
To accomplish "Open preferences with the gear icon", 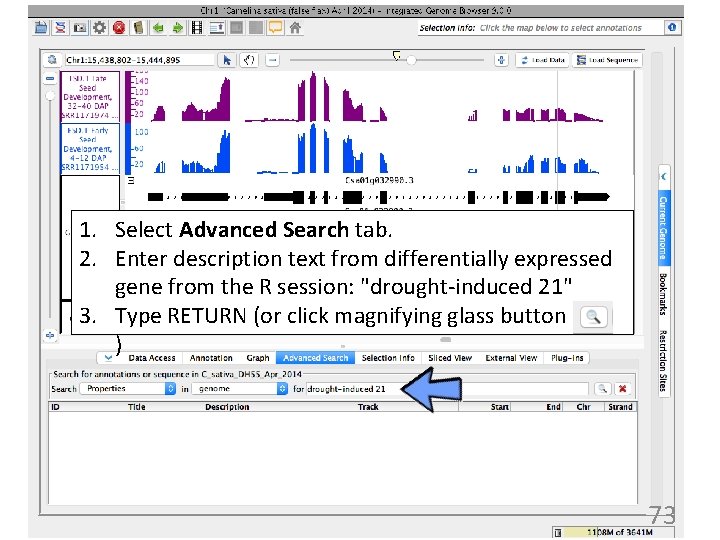I will 99,28.
